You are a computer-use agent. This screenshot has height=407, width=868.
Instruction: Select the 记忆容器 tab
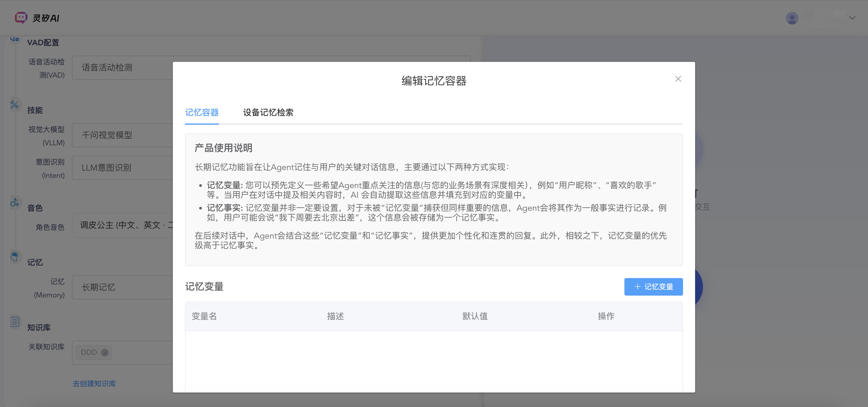202,113
